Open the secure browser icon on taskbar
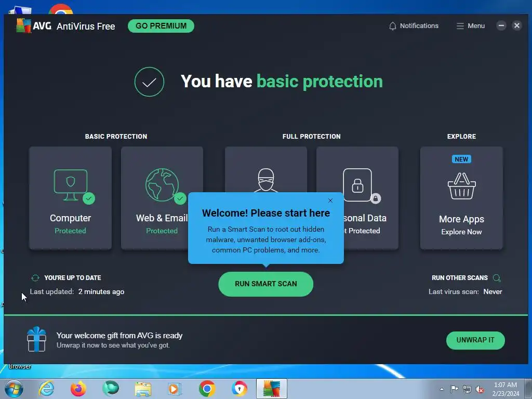Viewport: 532px width, 399px height. 240,389
